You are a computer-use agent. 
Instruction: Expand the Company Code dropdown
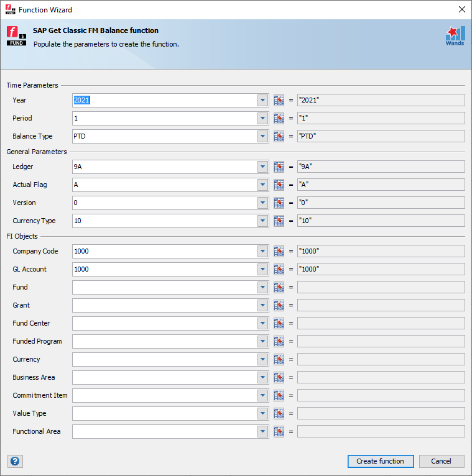point(262,251)
